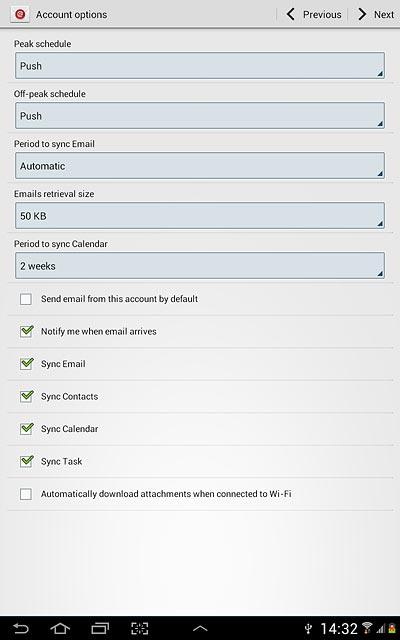
Task: Tap the clock showing 14:32
Action: 339,629
